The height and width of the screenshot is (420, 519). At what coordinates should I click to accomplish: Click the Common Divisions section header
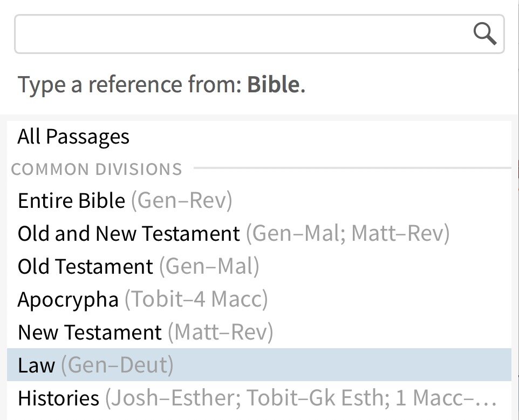(x=97, y=169)
